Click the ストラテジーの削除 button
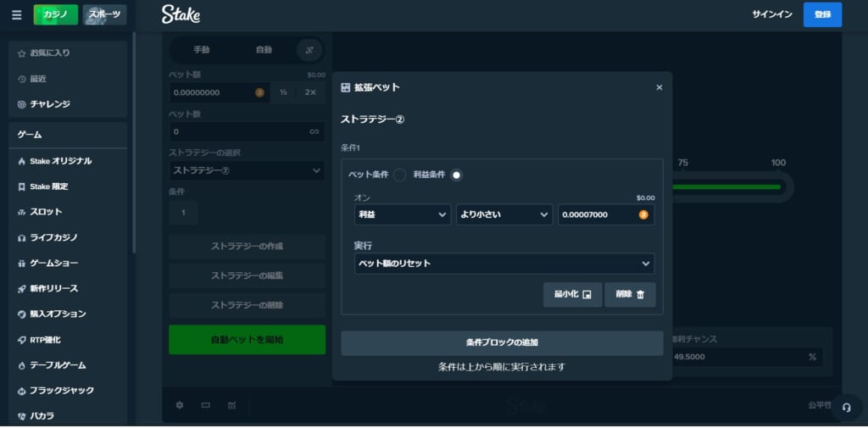The height and width of the screenshot is (428, 868). point(247,306)
